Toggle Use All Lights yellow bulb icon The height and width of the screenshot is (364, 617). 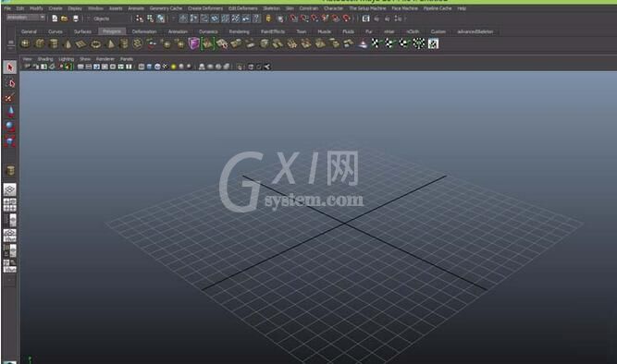click(174, 67)
